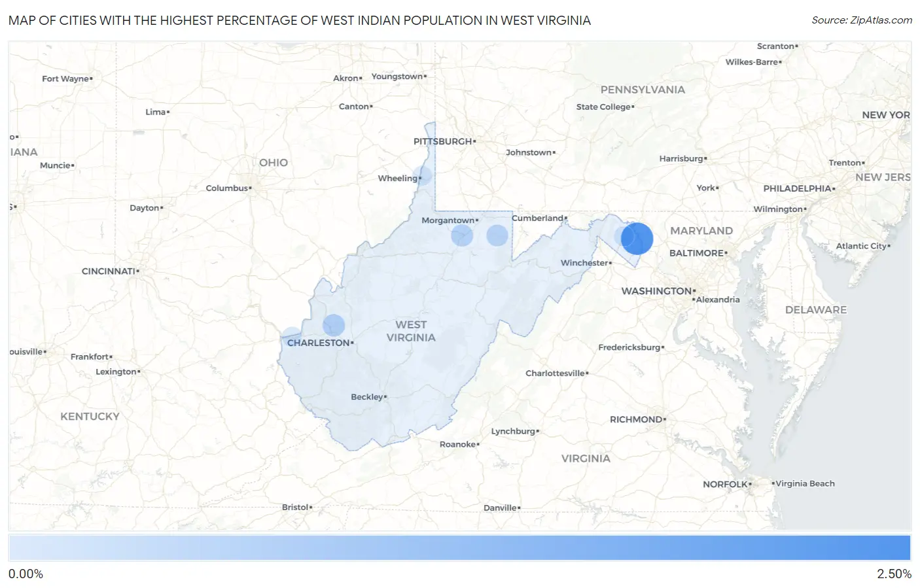Click the gradient color legend bar
The width and height of the screenshot is (920, 588).
(459, 547)
